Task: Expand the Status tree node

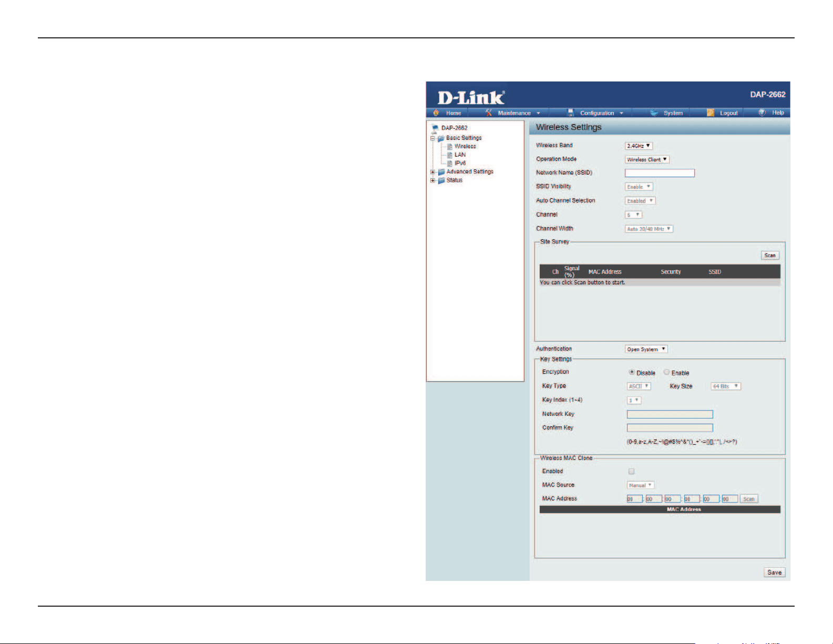Action: 433,180
